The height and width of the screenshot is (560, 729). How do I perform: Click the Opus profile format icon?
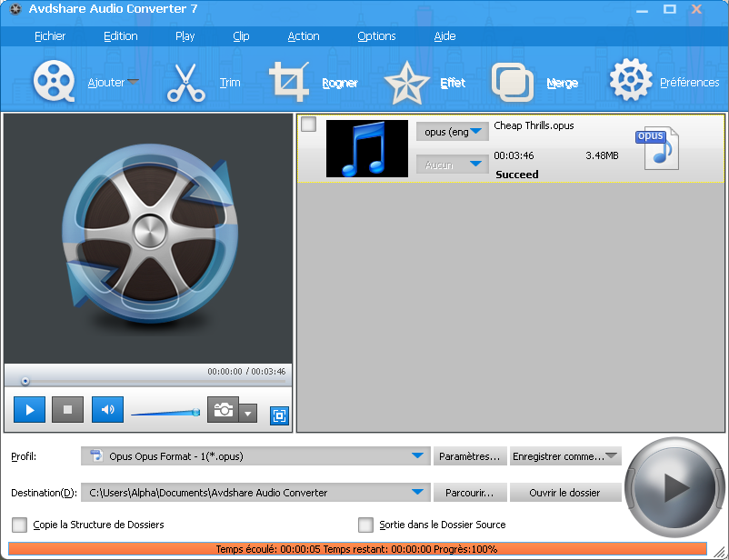(x=96, y=455)
